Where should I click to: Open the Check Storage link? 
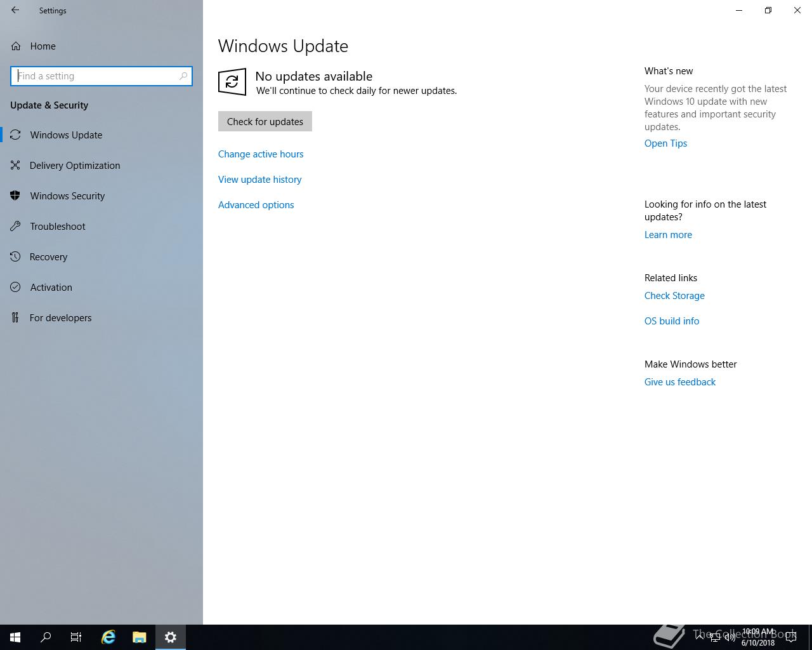coord(674,295)
